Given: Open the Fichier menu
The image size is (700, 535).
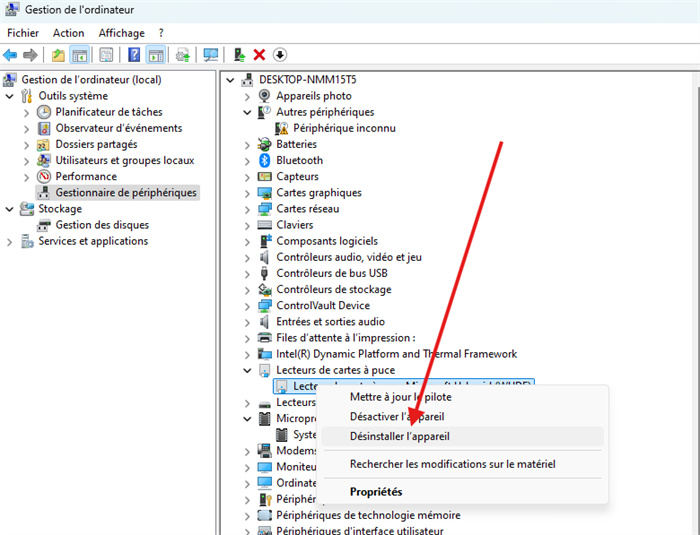Looking at the screenshot, I should point(23,33).
